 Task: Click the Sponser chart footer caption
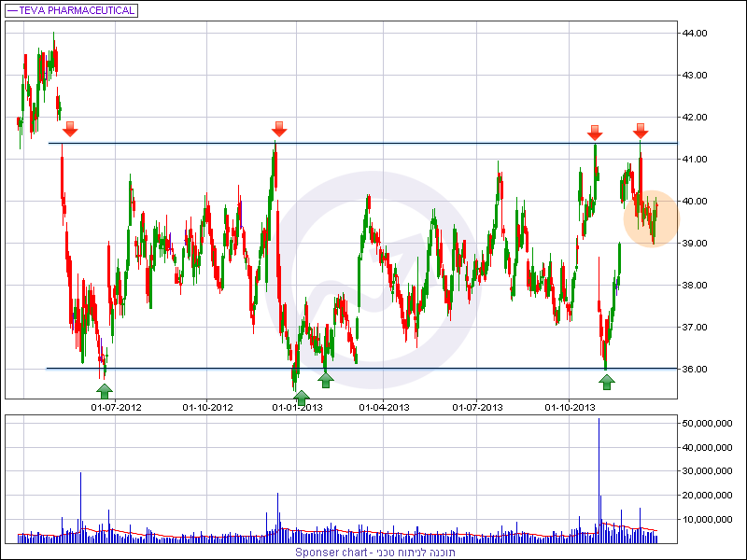[x=375, y=553]
